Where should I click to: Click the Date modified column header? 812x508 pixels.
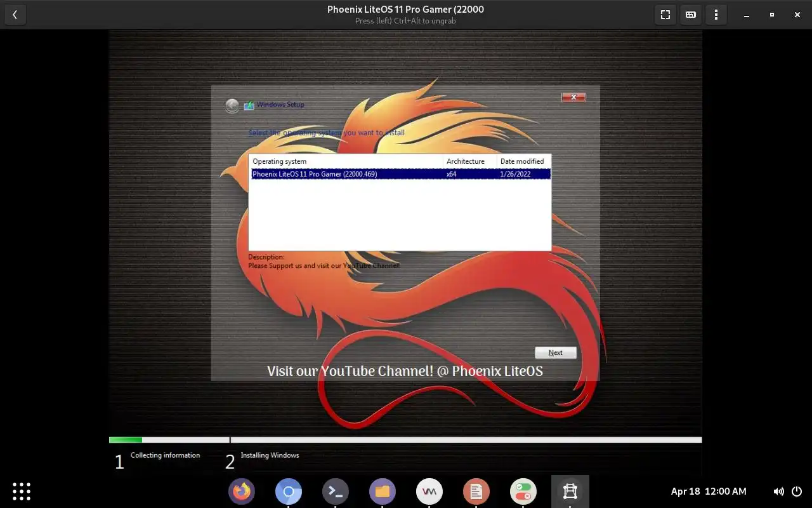click(523, 161)
